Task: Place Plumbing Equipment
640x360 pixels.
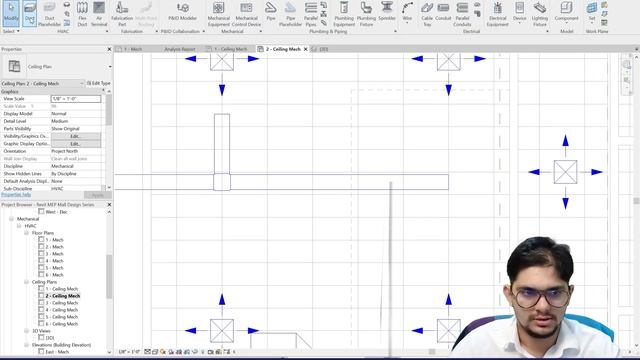Action: [x=344, y=13]
